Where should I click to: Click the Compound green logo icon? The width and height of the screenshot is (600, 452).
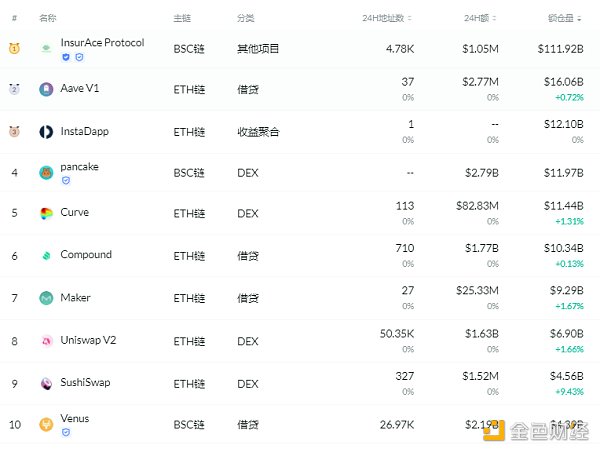point(46,256)
